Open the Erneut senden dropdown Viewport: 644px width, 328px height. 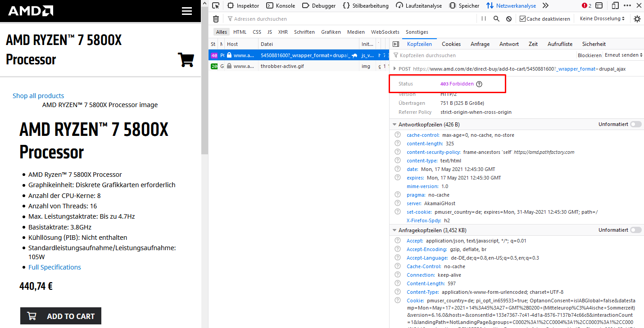(x=623, y=55)
